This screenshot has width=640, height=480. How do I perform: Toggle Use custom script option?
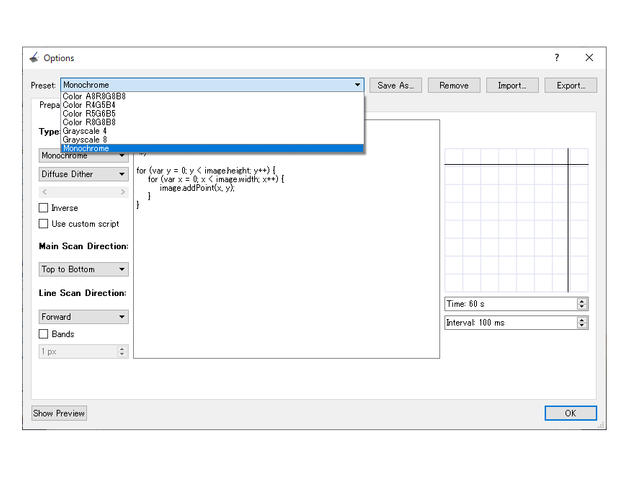pyautogui.click(x=43, y=224)
